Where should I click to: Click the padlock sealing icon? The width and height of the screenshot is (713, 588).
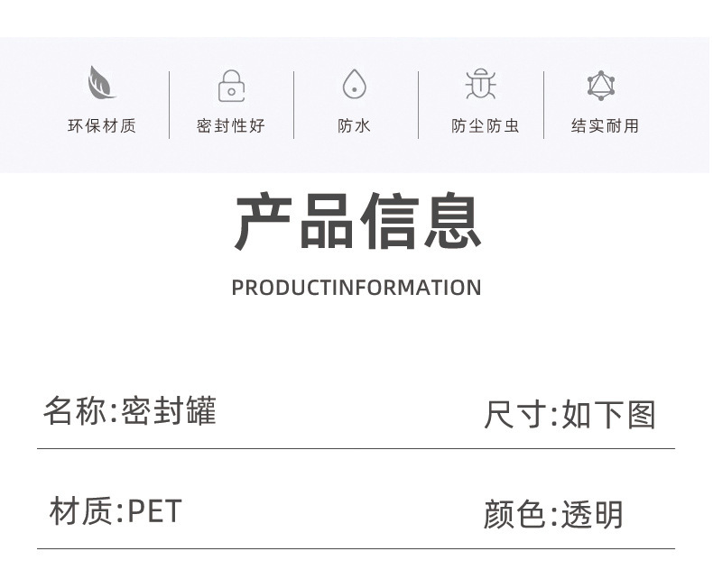point(231,86)
